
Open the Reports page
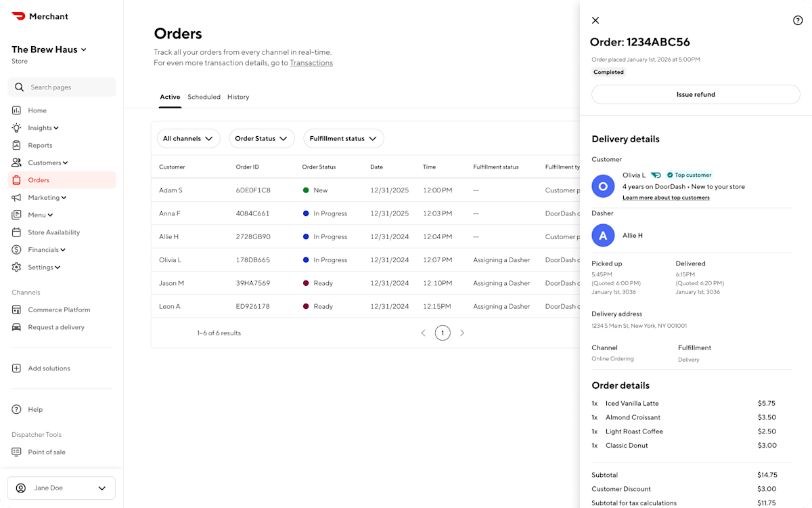39,145
